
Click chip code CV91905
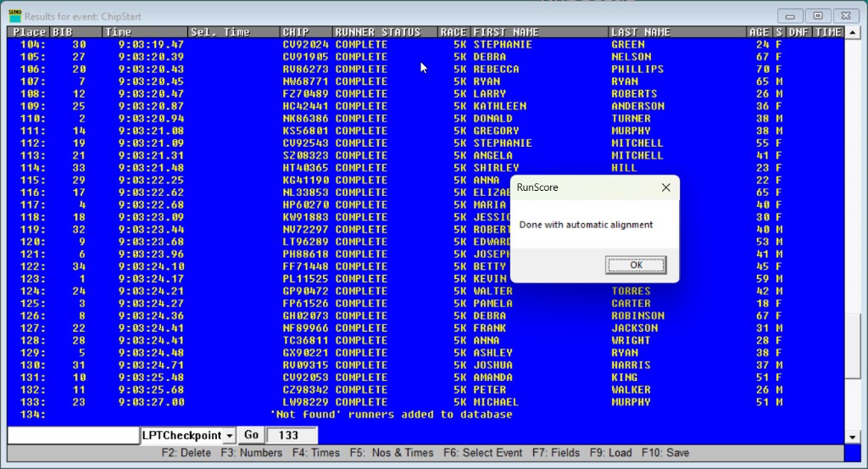point(305,57)
